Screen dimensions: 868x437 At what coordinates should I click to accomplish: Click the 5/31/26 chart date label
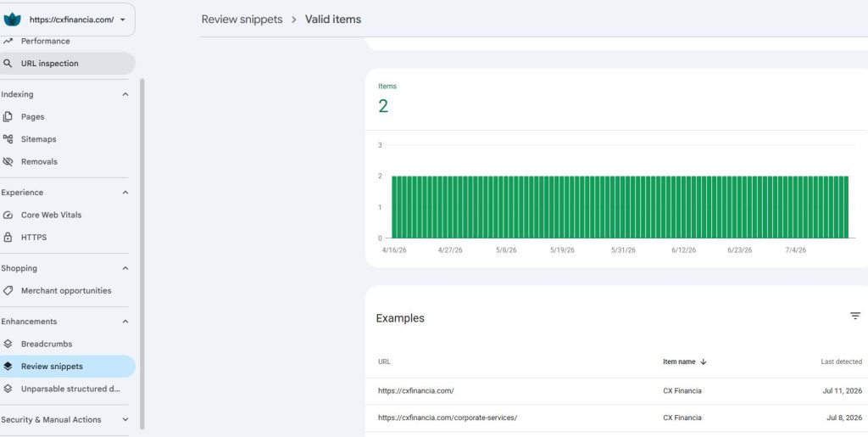[x=623, y=250]
